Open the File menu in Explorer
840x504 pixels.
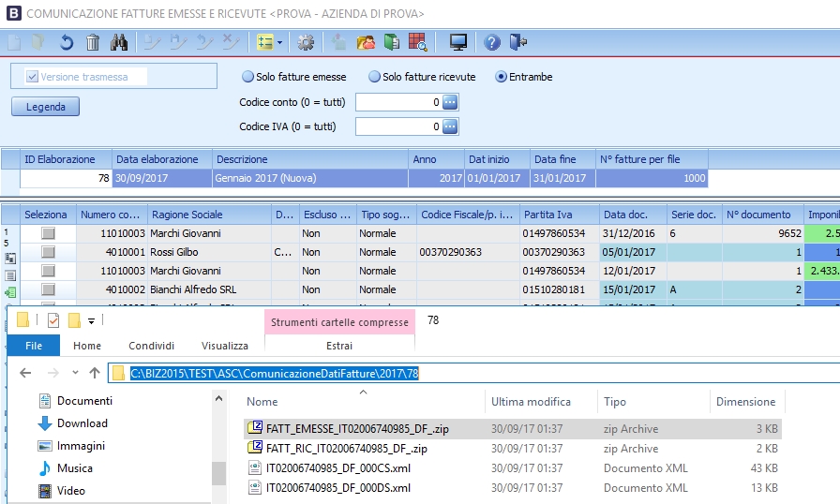tap(33, 346)
